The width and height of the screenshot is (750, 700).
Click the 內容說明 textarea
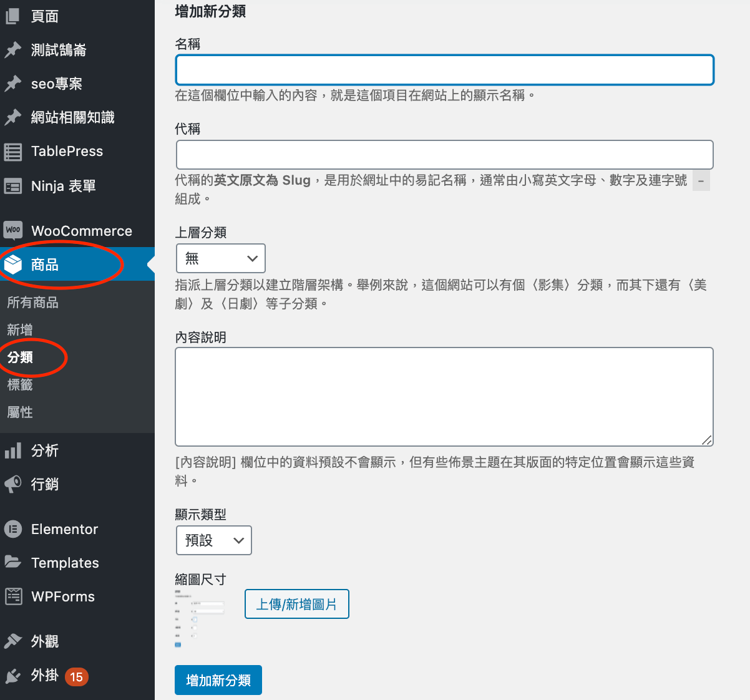point(444,397)
